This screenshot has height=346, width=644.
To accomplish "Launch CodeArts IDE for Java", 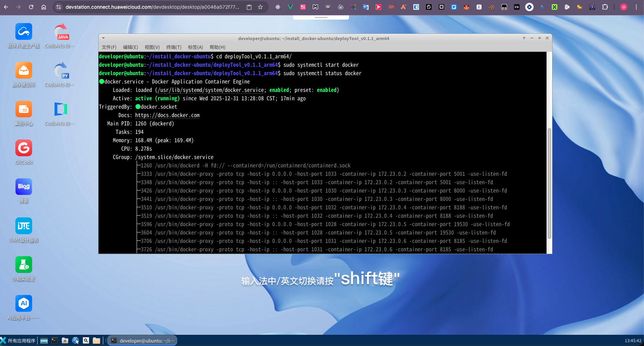I will (x=60, y=31).
